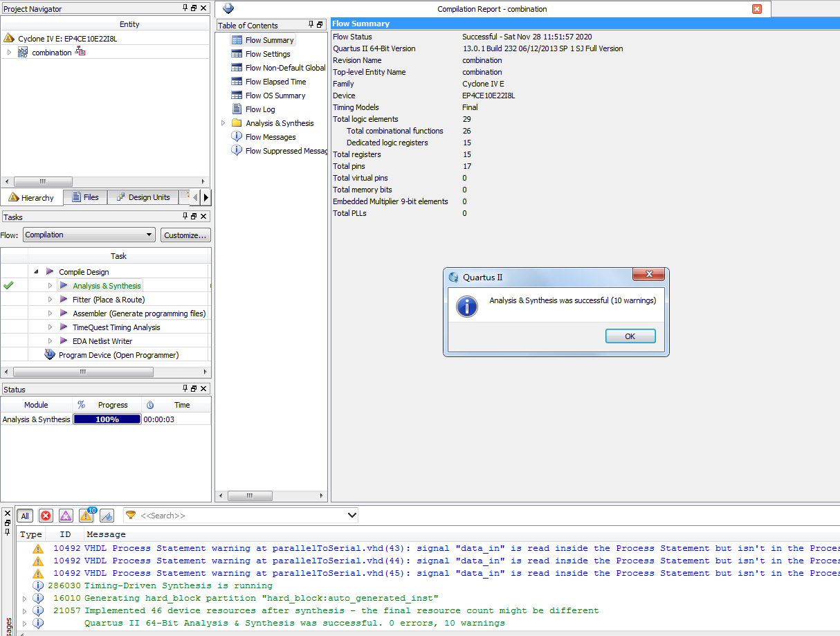Click the Customize... button

point(185,235)
